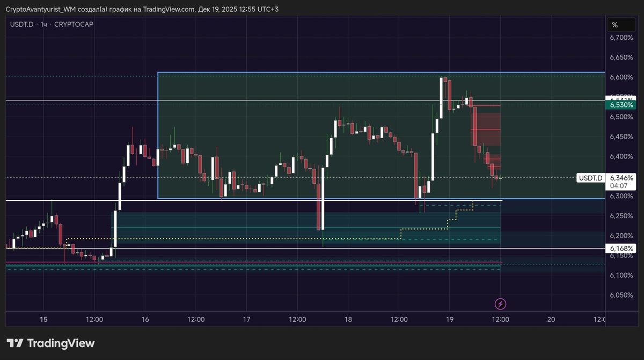Select the 1ч timeframe label
This screenshot has height=360, width=644.
[x=44, y=24]
